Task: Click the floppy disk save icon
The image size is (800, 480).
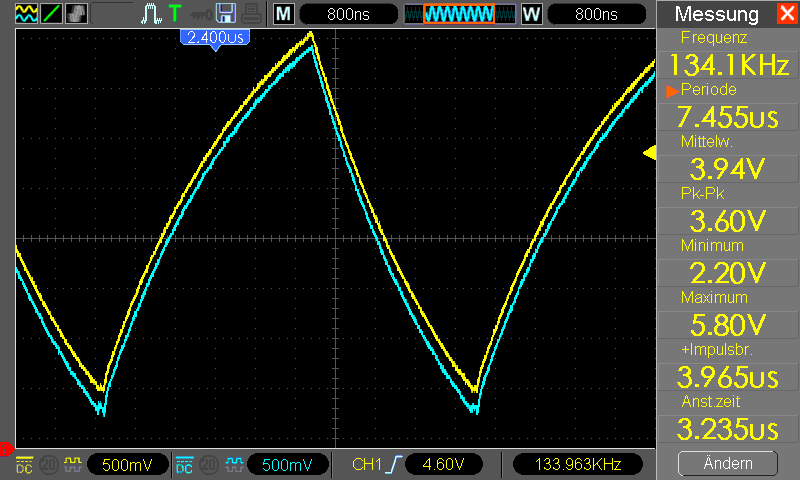Action: click(x=226, y=13)
